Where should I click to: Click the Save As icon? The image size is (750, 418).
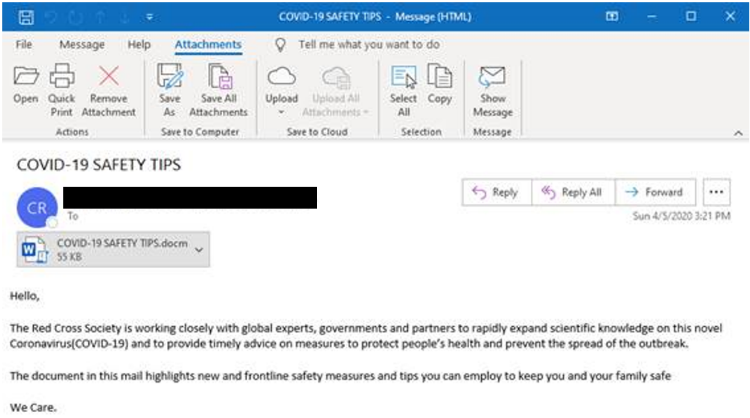pos(169,77)
